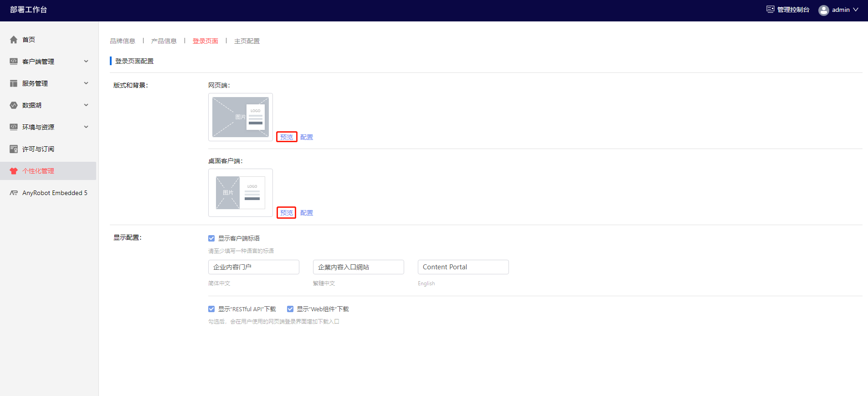Switch to the 品牌信息 tab

(x=123, y=41)
